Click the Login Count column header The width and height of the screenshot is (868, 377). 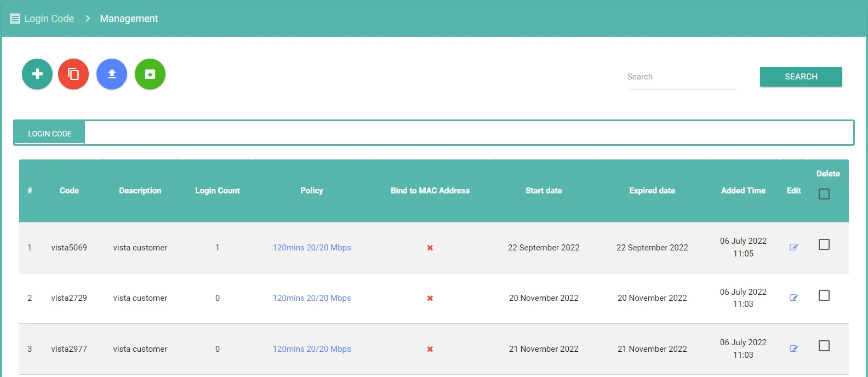218,191
